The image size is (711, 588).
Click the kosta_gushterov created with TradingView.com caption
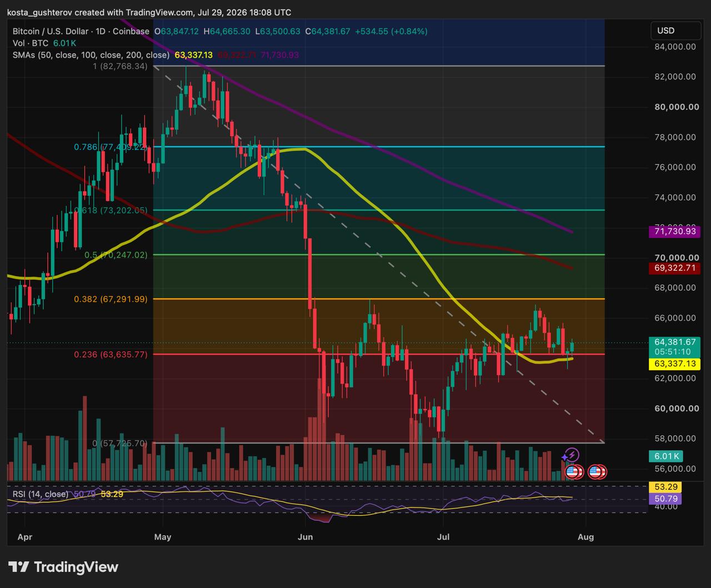[149, 12]
